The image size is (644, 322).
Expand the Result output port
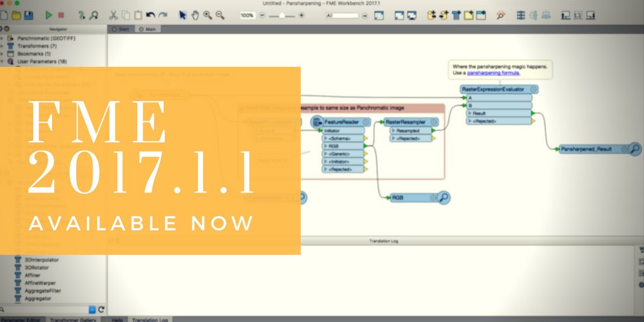click(x=470, y=113)
